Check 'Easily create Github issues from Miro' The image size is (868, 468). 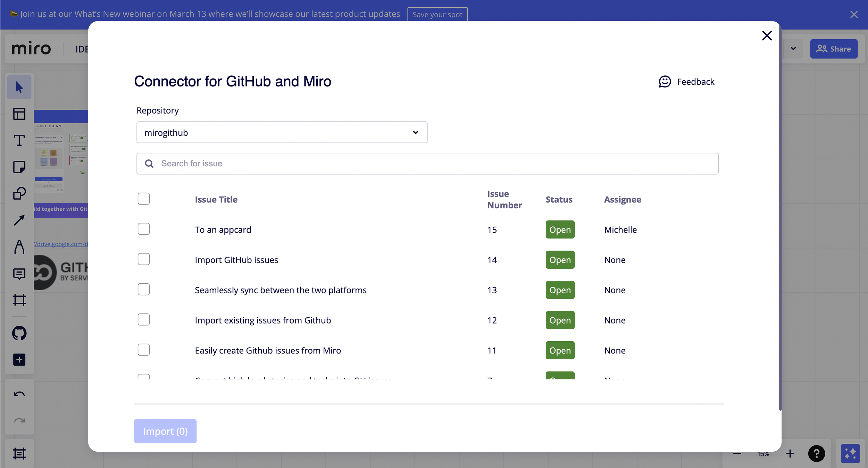coord(144,350)
